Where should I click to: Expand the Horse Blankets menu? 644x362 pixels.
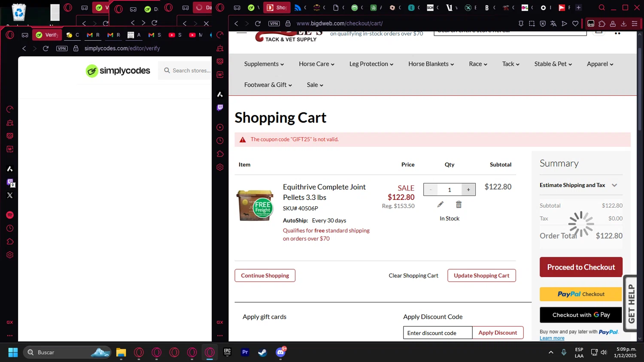pos(431,64)
